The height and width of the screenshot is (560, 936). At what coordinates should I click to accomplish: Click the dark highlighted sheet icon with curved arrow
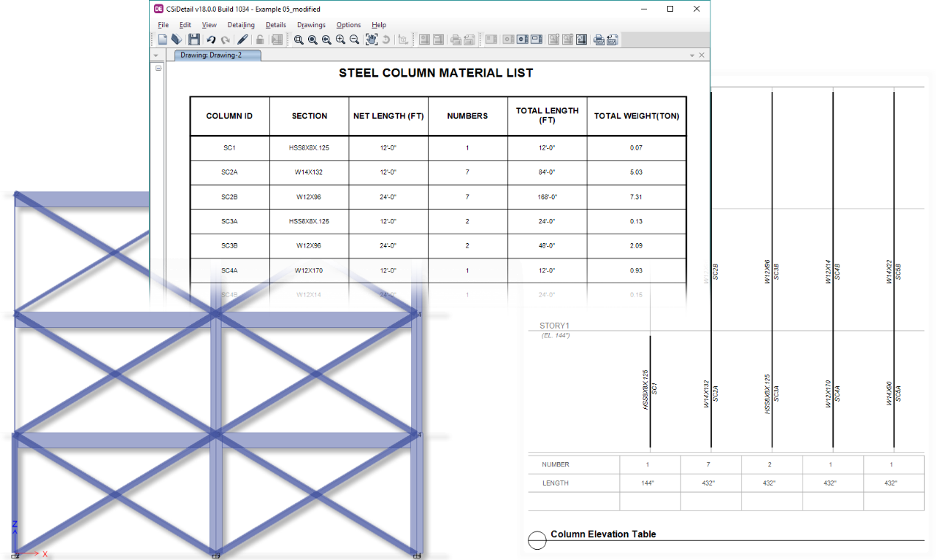(x=581, y=40)
